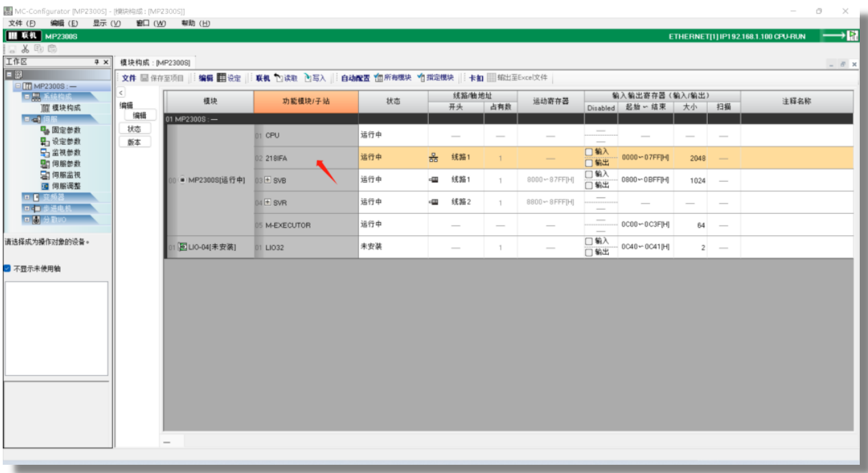Select the 模块构成 : [MP2300S] tab
Screen dimensions: 868x473
coord(156,62)
